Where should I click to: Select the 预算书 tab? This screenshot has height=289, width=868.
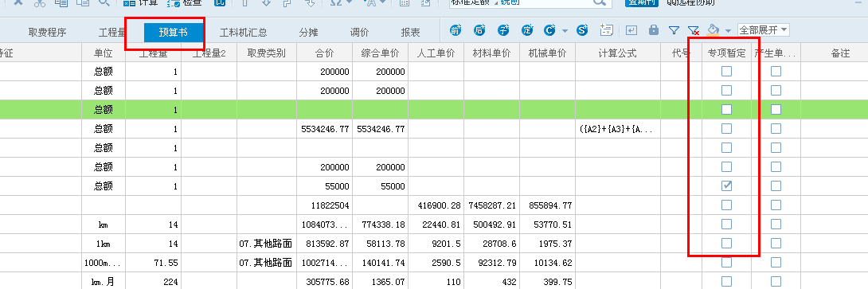click(174, 32)
